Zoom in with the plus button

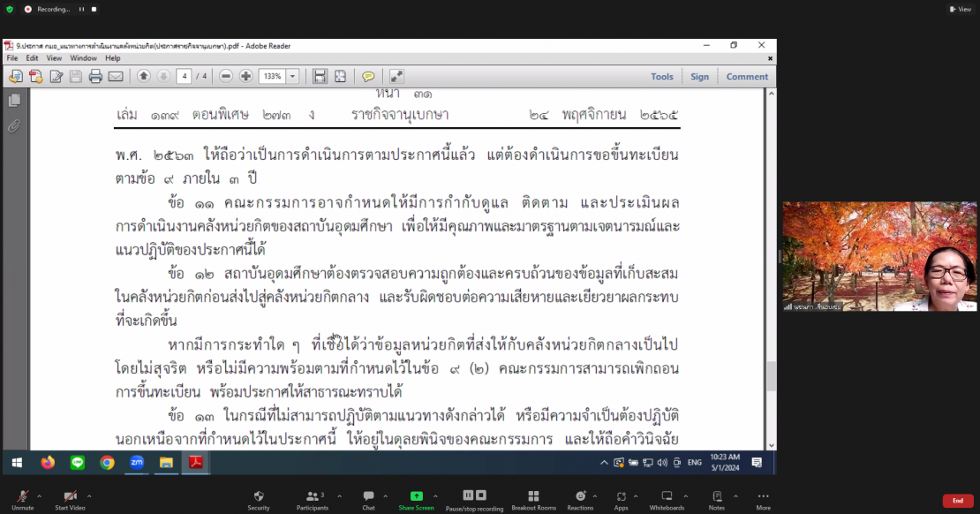click(245, 76)
